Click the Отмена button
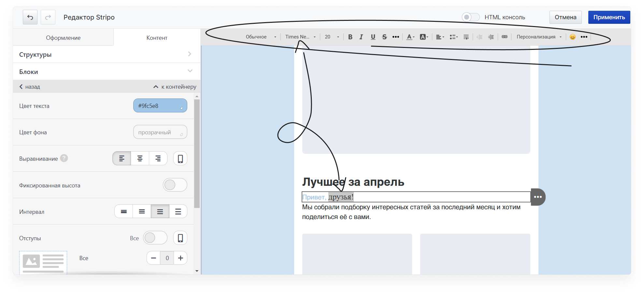 pos(565,17)
